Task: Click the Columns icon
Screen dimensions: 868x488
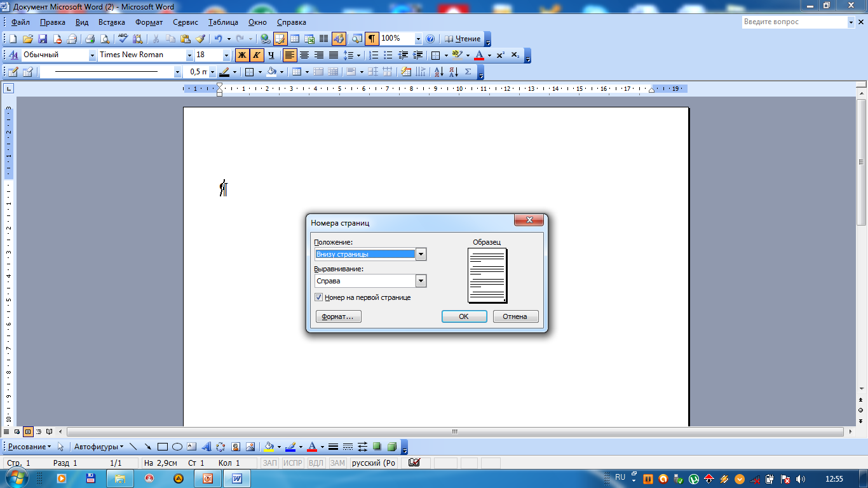Action: pos(323,39)
